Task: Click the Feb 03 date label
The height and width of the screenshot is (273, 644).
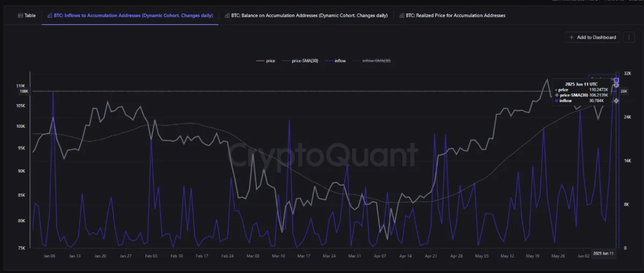Action: click(x=151, y=256)
